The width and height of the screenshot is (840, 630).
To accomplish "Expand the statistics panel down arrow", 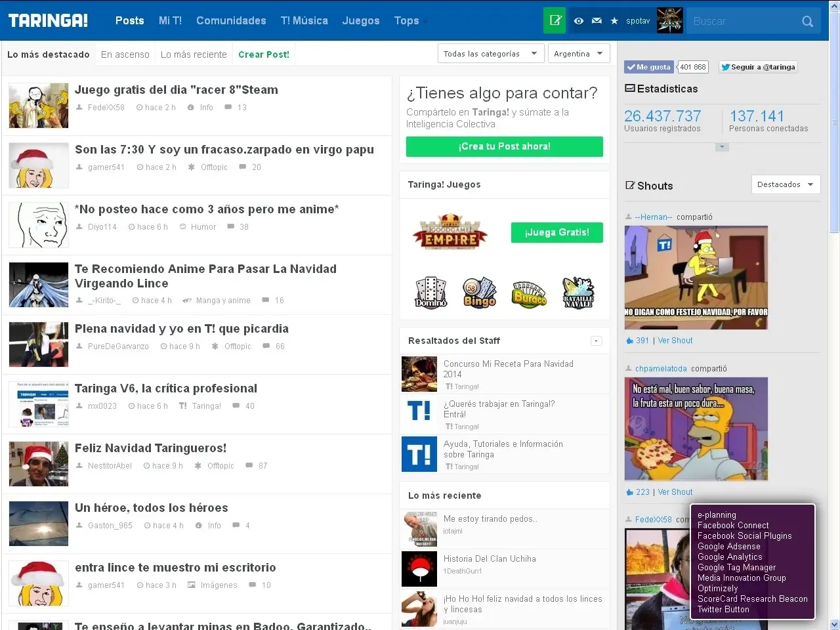I will click(x=722, y=146).
